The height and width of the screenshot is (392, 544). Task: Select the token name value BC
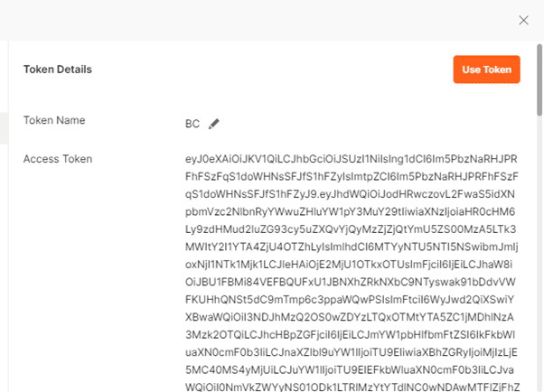[x=192, y=124]
